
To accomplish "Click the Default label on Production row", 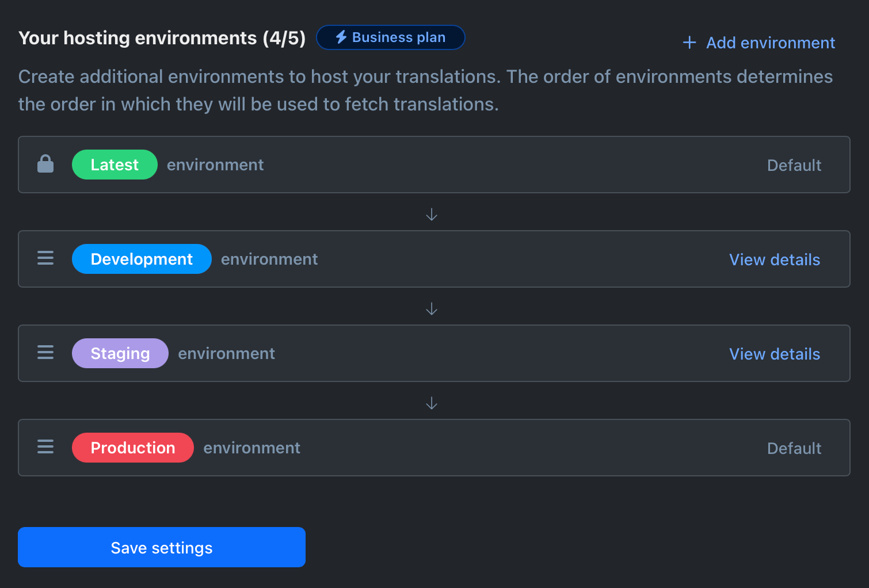I will pos(794,448).
